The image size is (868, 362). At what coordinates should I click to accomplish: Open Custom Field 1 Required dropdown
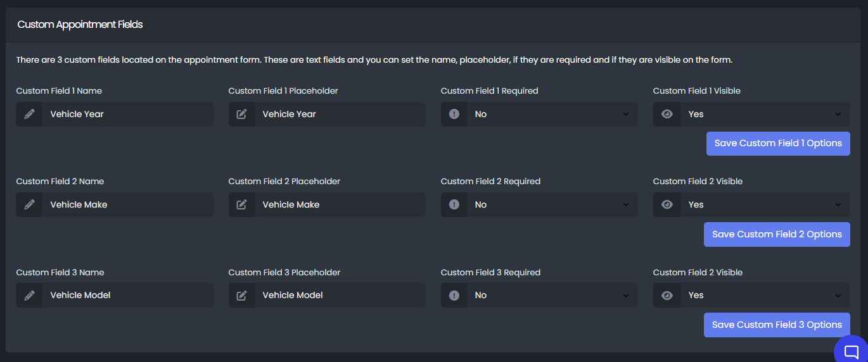pyautogui.click(x=551, y=114)
